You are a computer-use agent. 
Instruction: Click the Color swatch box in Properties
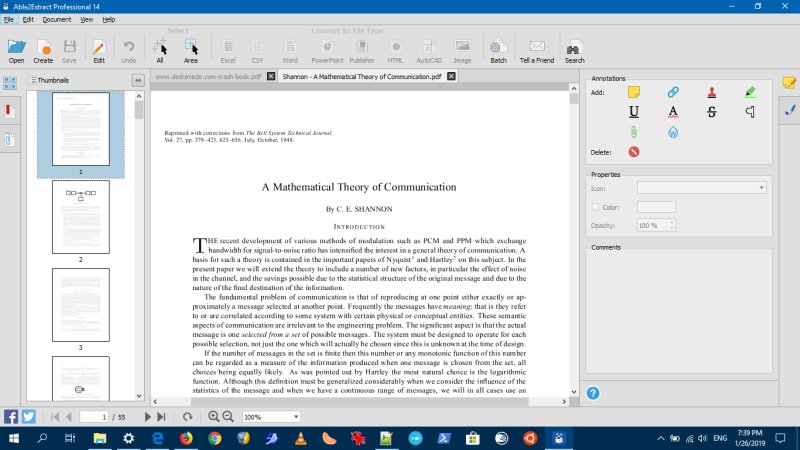coord(656,207)
